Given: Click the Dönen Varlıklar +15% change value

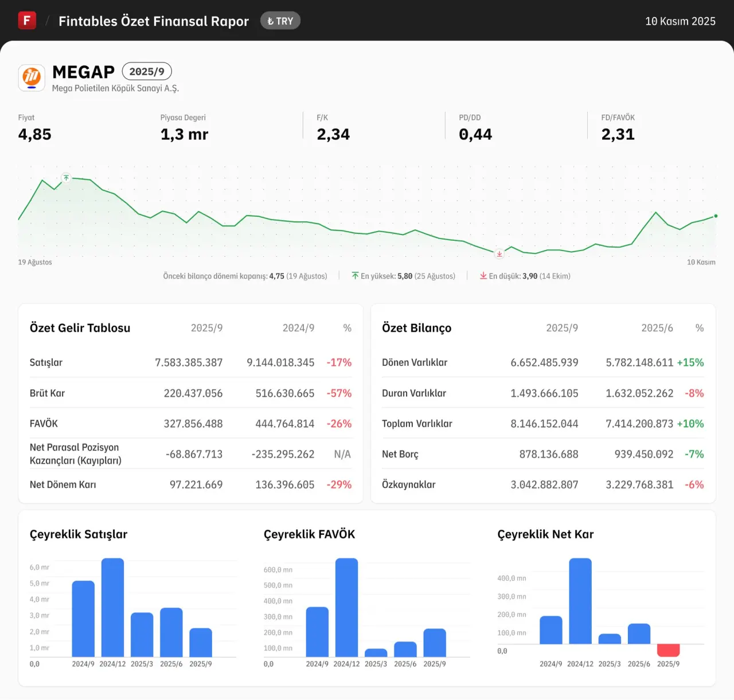Looking at the screenshot, I should (690, 362).
